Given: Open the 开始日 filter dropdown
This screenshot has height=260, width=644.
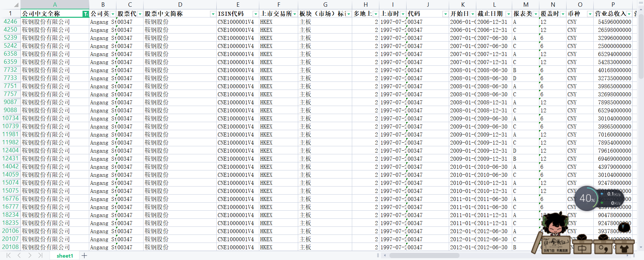Looking at the screenshot, I should 473,14.
